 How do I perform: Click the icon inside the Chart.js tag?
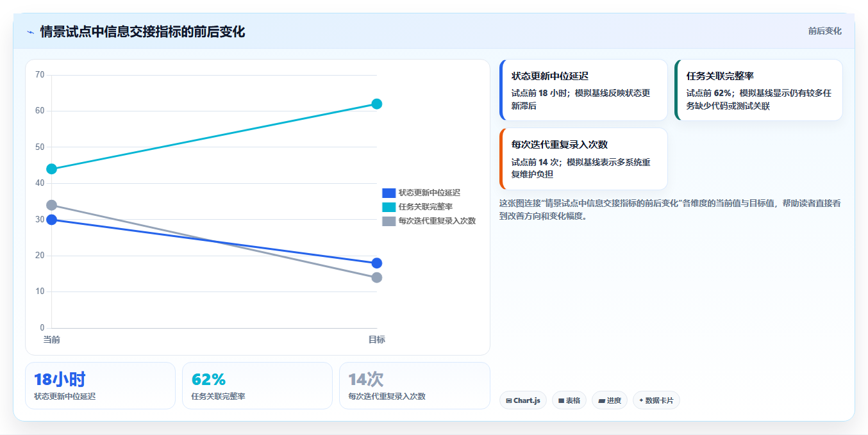509,400
